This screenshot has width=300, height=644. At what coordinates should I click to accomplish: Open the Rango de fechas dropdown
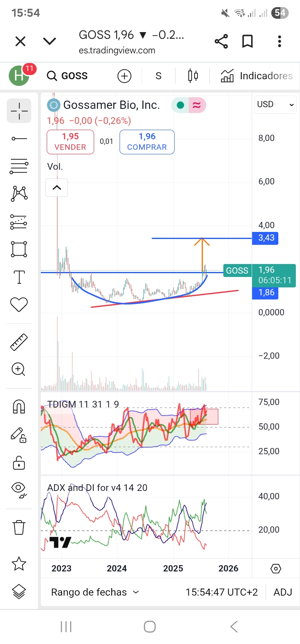(95, 592)
